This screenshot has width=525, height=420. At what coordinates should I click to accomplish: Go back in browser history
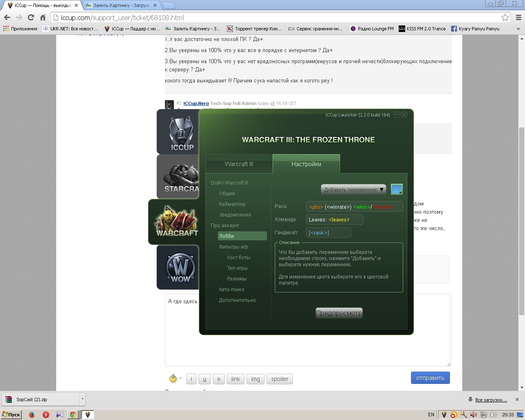pyautogui.click(x=7, y=17)
